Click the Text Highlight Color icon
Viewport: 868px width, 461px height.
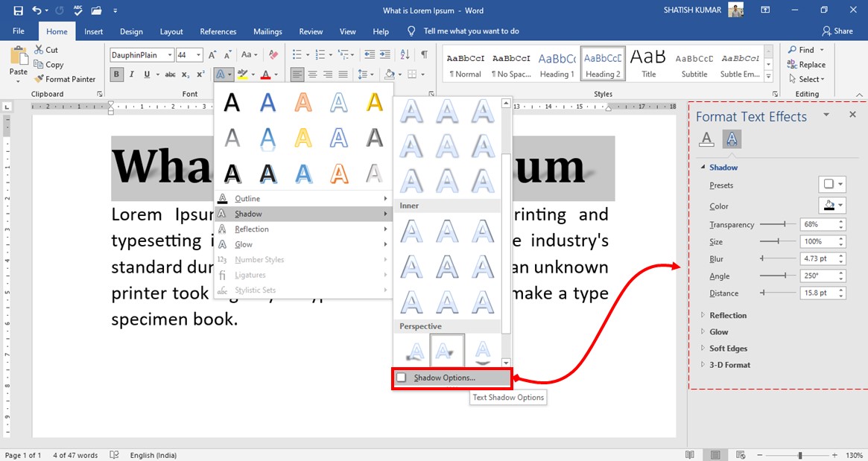[243, 74]
